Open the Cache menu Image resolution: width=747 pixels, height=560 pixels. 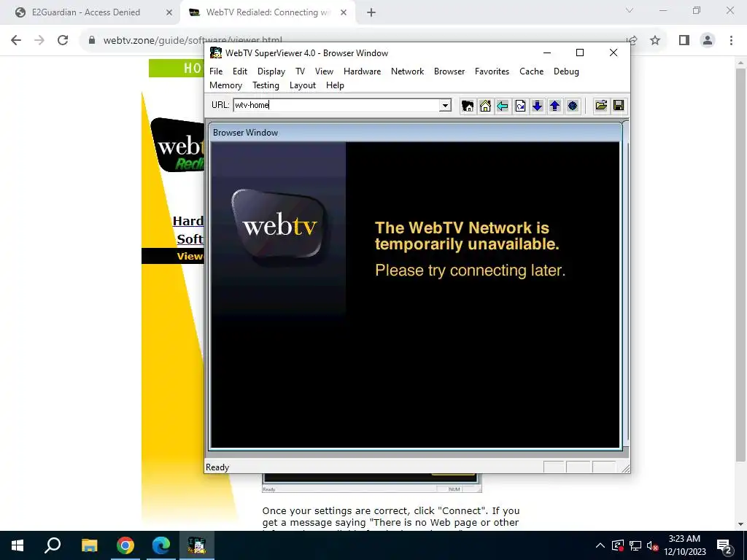tap(531, 71)
